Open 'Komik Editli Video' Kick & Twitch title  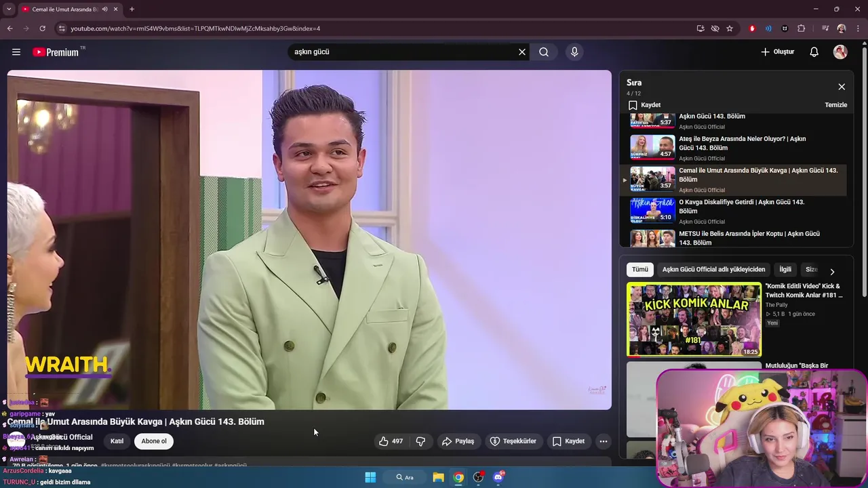coord(804,291)
